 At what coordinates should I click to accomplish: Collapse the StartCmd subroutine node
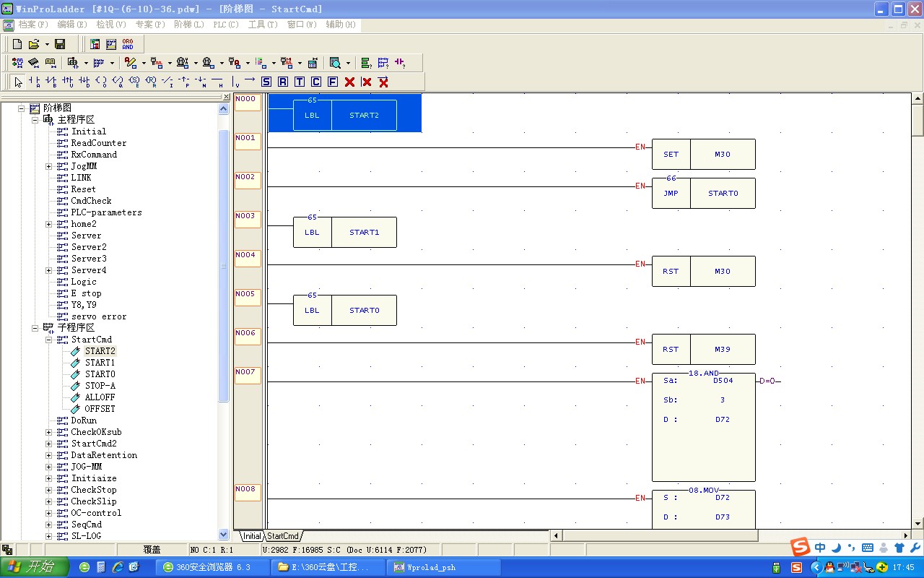[x=49, y=340]
